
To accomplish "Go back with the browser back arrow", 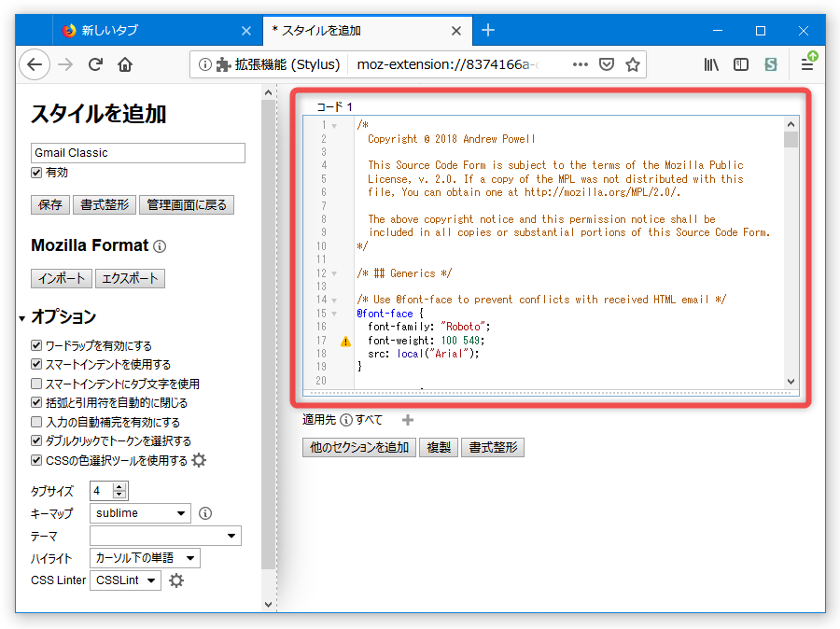I will point(35,64).
